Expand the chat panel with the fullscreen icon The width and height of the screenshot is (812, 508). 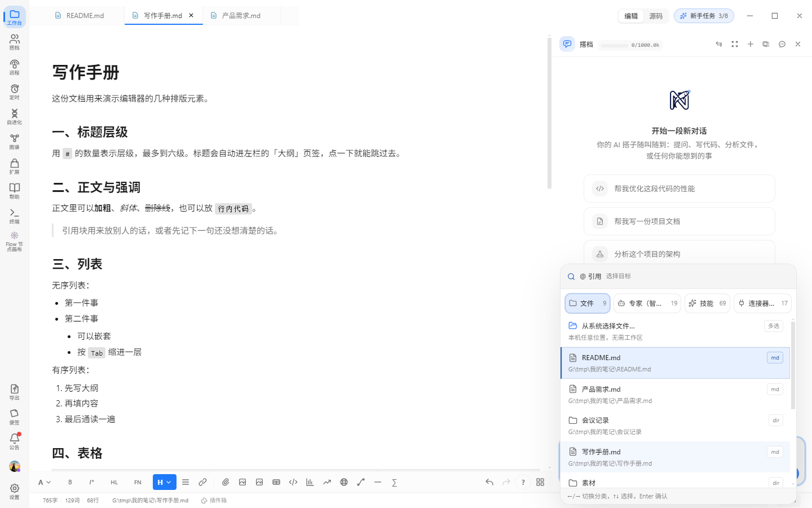coord(735,44)
